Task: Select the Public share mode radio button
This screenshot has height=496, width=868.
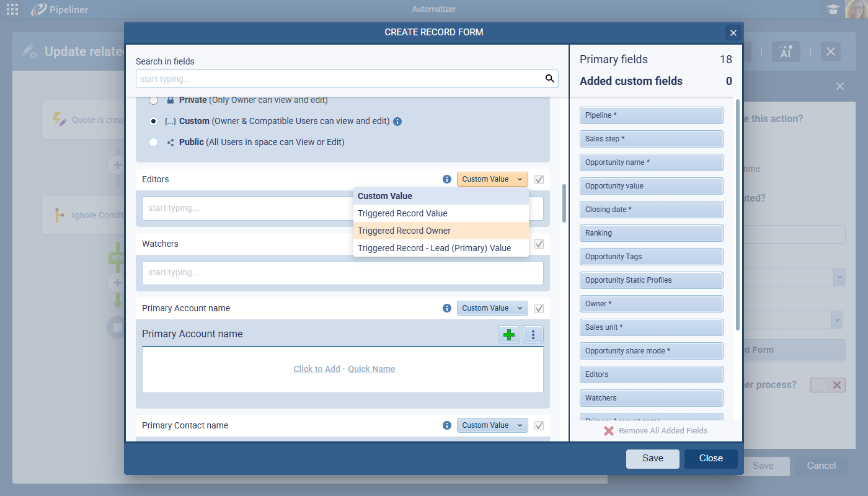Action: [154, 142]
